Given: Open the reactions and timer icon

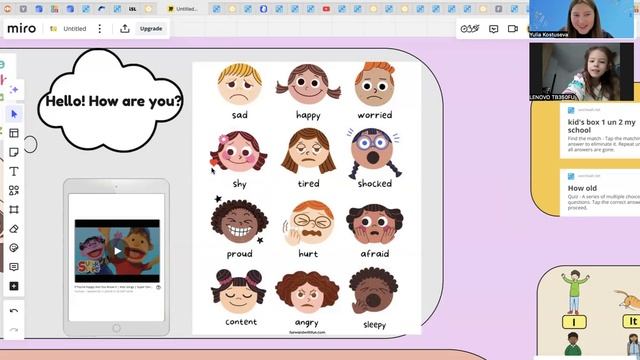Looking at the screenshot, I should coord(470,29).
